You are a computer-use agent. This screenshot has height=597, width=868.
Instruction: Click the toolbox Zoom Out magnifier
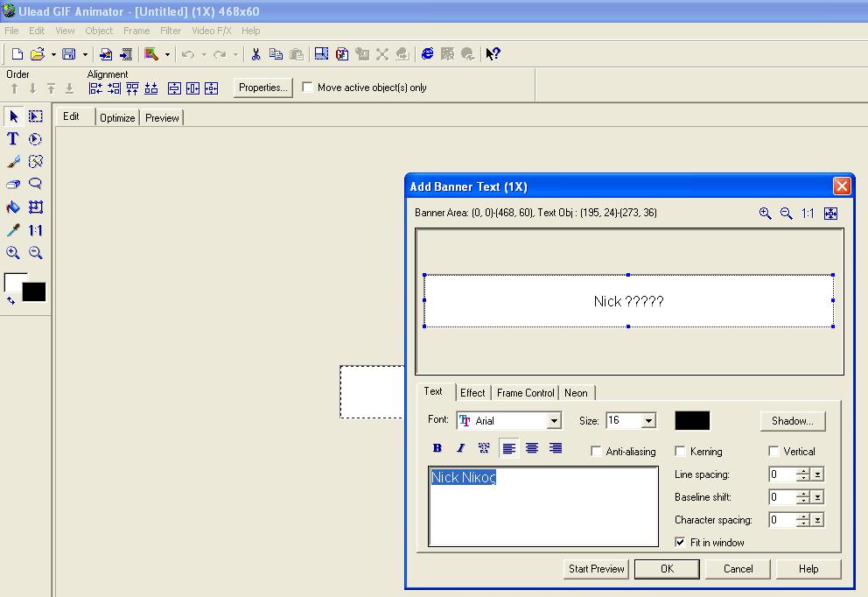click(35, 253)
